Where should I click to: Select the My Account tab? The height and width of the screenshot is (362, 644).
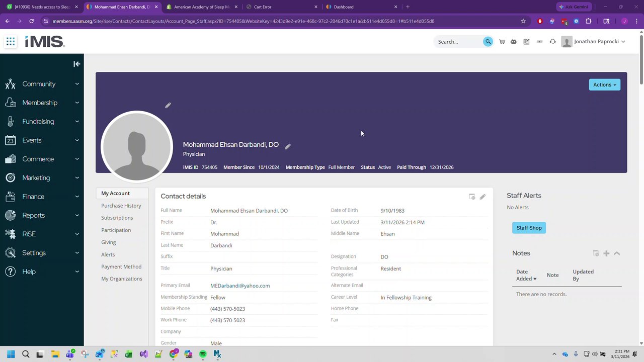point(122,193)
